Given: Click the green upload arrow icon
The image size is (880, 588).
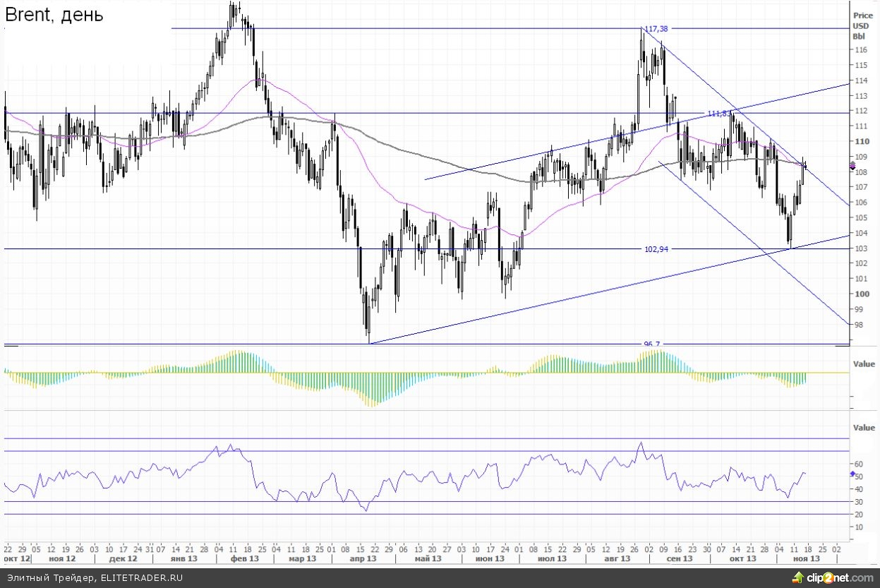Looking at the screenshot, I should (797, 577).
